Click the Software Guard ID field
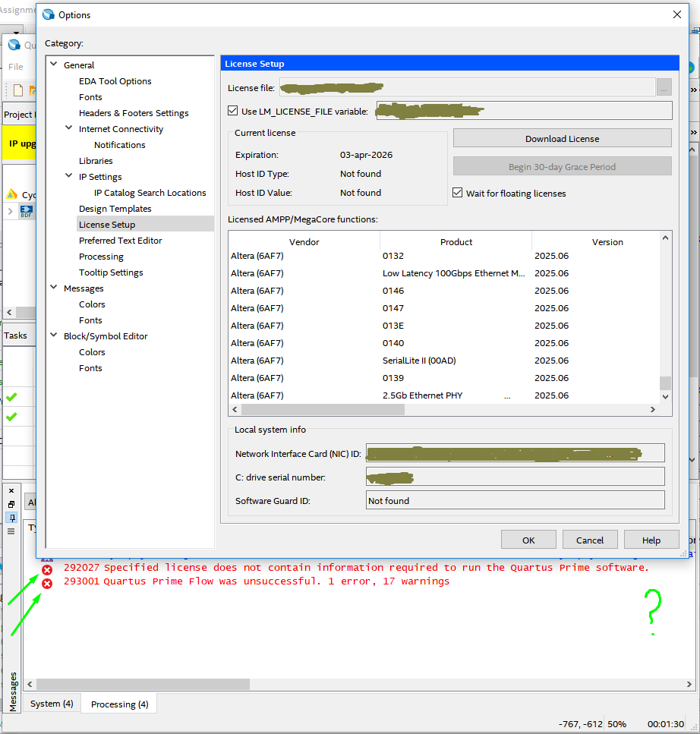 515,500
